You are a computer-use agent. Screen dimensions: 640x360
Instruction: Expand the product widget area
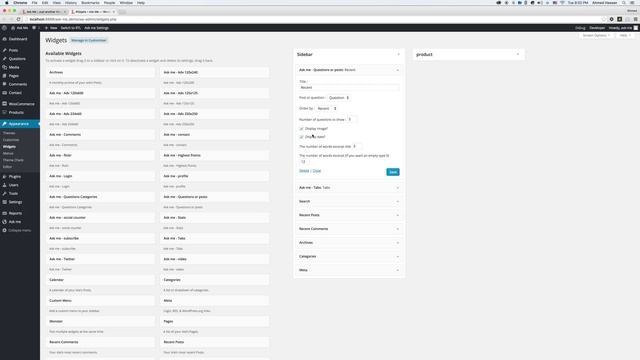[518, 54]
